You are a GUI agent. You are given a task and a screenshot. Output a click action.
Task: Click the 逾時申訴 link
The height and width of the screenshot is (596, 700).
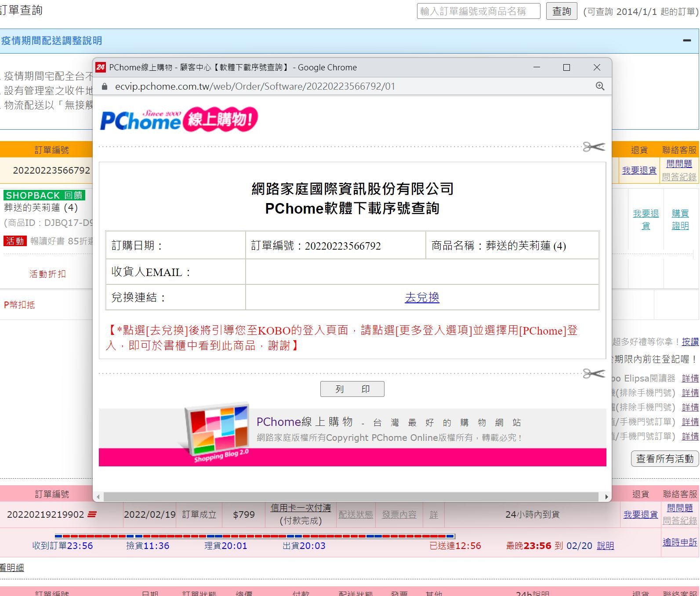(x=679, y=542)
